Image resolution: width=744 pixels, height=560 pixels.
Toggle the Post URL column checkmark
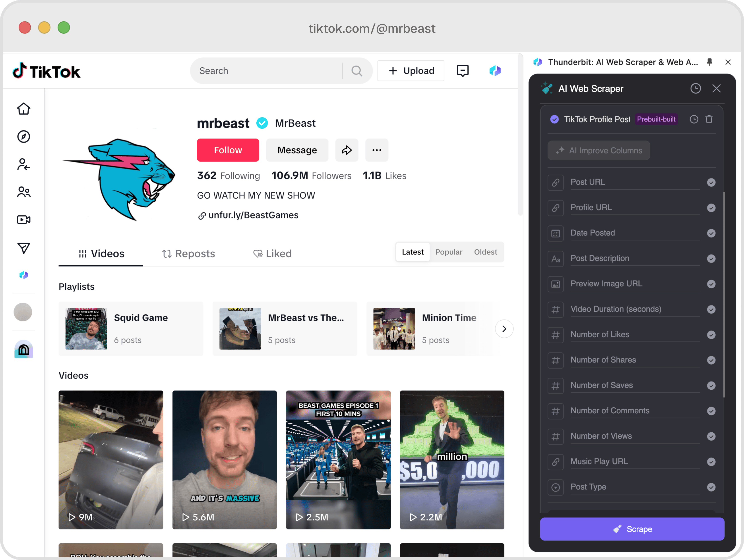coord(711,182)
